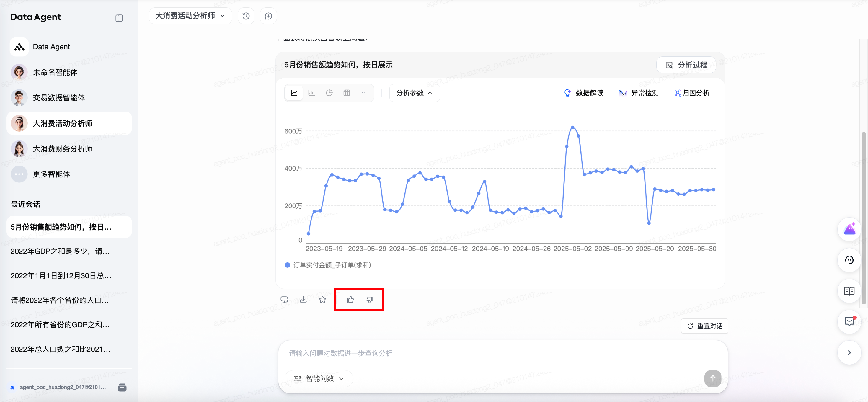
Task: Download the chart result
Action: (303, 299)
